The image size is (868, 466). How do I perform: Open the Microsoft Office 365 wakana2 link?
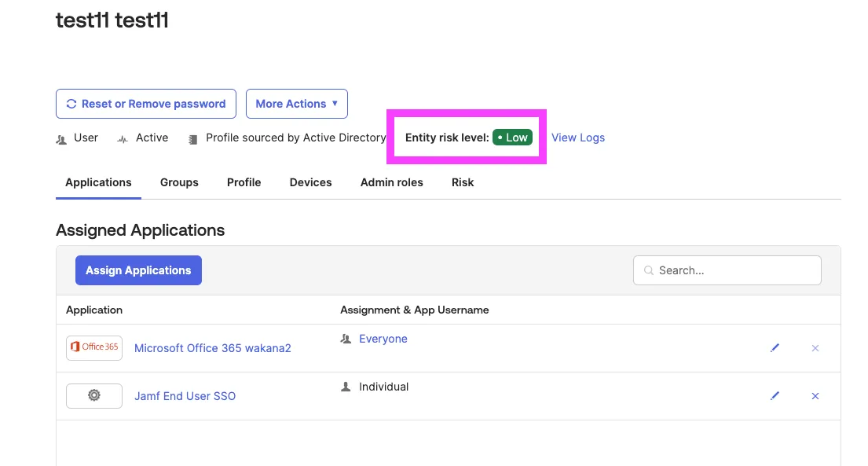[x=212, y=348]
